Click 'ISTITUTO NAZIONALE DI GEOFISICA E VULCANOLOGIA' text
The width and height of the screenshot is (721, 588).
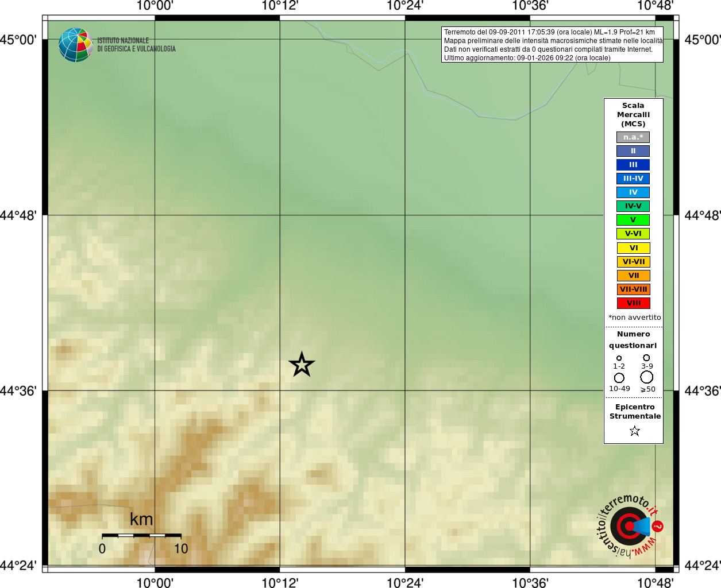click(136, 45)
